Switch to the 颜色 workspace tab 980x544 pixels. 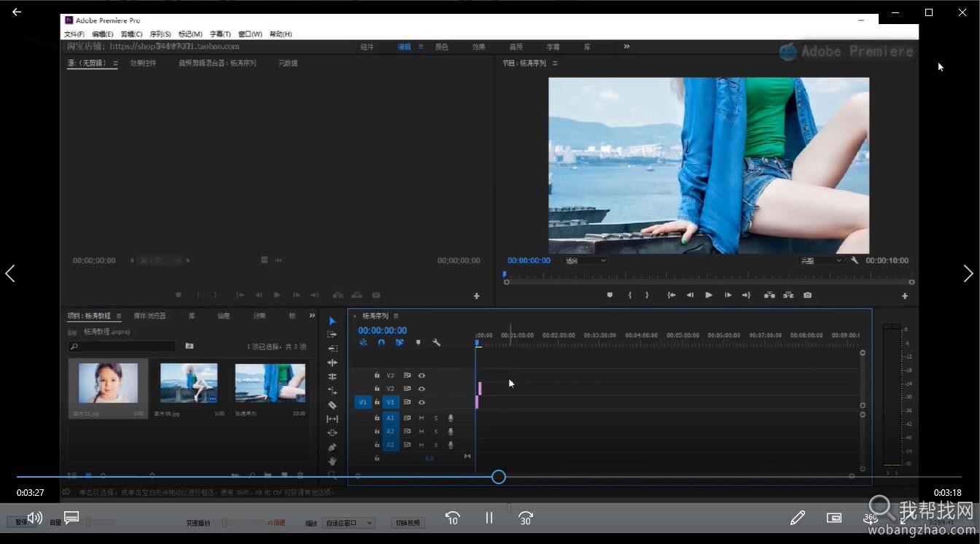click(x=442, y=47)
